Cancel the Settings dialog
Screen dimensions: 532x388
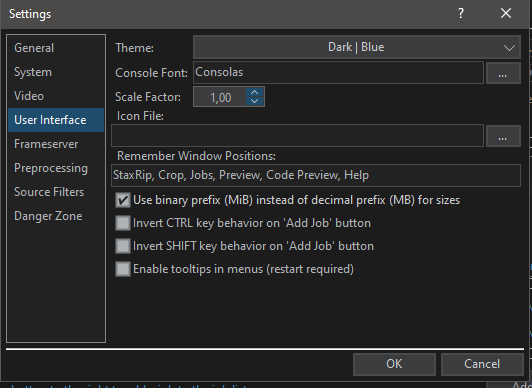click(482, 364)
